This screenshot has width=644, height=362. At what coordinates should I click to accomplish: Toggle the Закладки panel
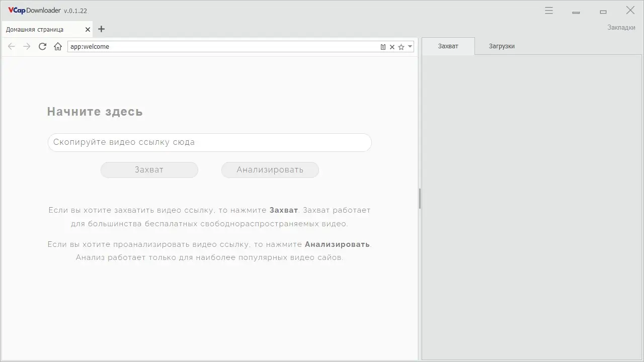(621, 27)
